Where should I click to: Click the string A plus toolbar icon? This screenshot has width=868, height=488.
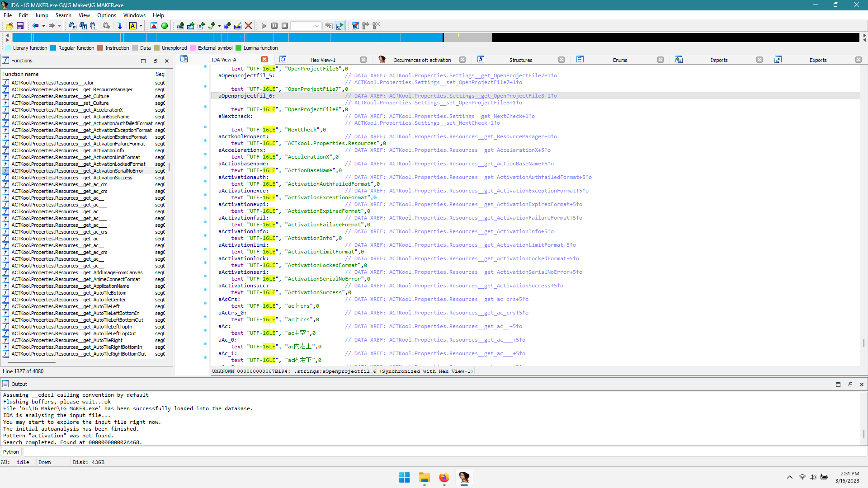[201, 26]
